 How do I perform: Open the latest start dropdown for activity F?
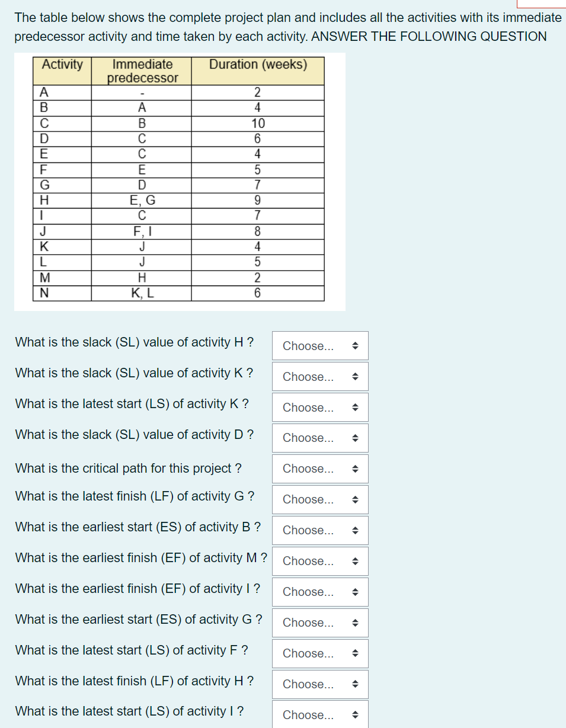(x=320, y=653)
